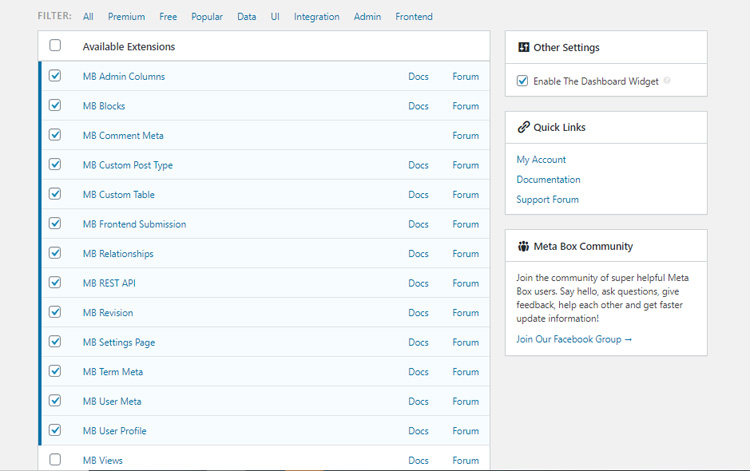Show only Free extensions
This screenshot has height=471, width=750.
click(x=168, y=17)
